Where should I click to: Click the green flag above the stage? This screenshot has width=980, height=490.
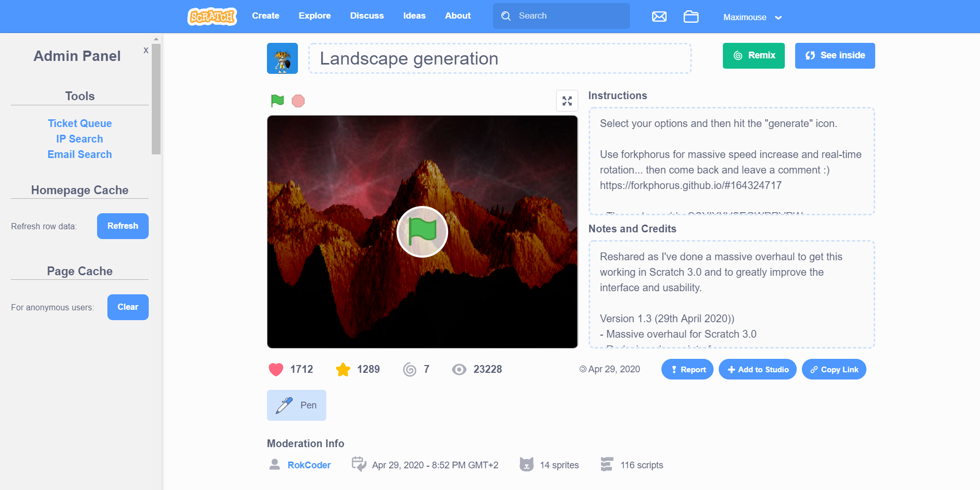[x=277, y=101]
